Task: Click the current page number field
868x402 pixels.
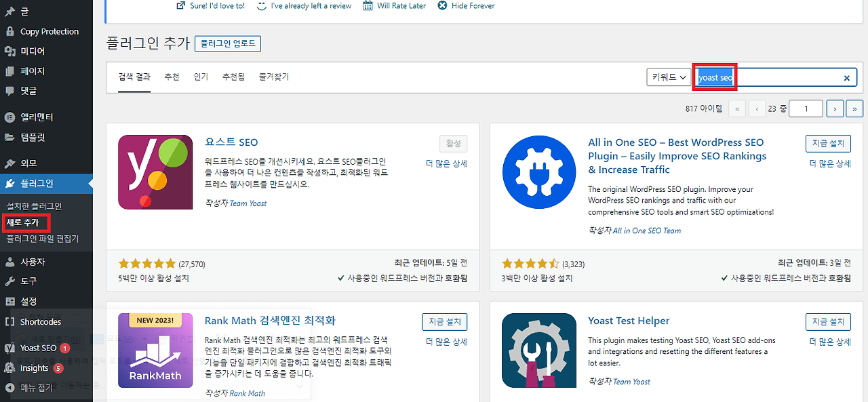Action: (805, 108)
